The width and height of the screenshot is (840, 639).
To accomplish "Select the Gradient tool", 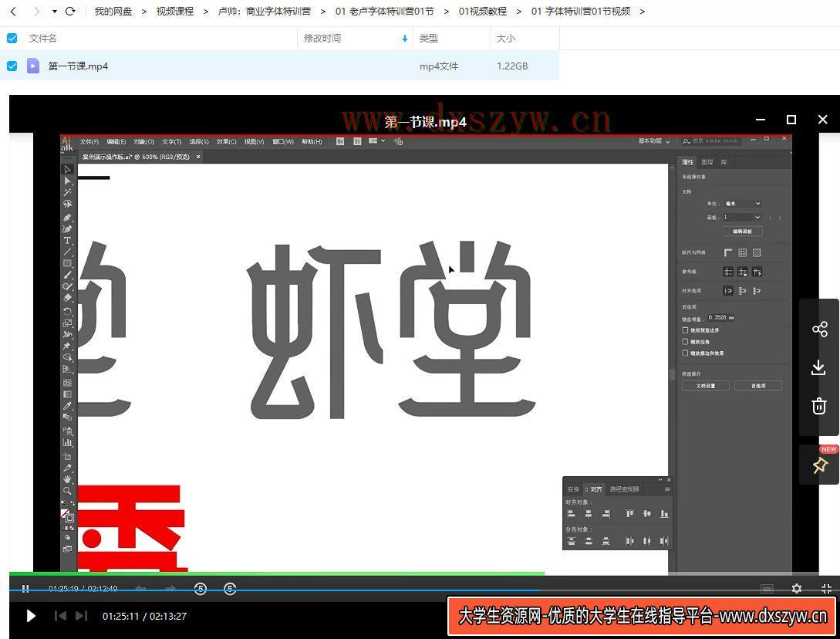I will [x=68, y=394].
